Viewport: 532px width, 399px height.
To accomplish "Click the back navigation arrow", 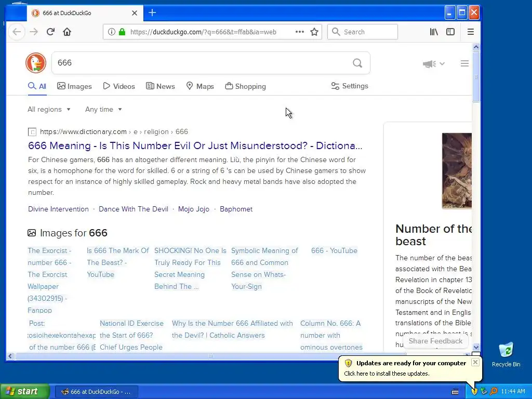I will [x=17, y=32].
